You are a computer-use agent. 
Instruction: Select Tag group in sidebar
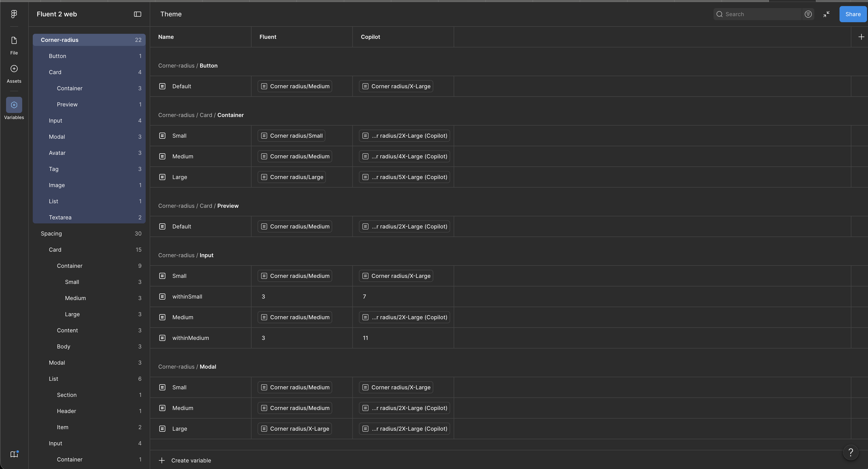click(89, 169)
